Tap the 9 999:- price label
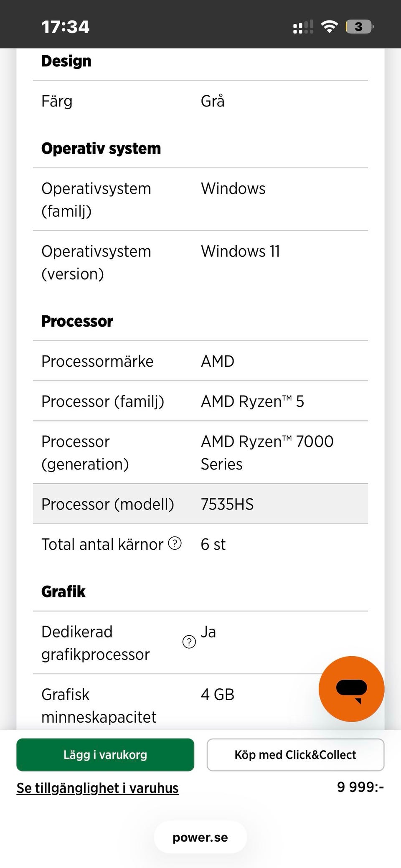This screenshot has height=868, width=401. click(360, 787)
